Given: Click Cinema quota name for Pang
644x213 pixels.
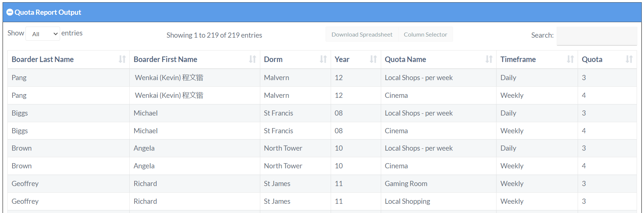Looking at the screenshot, I should (x=396, y=95).
